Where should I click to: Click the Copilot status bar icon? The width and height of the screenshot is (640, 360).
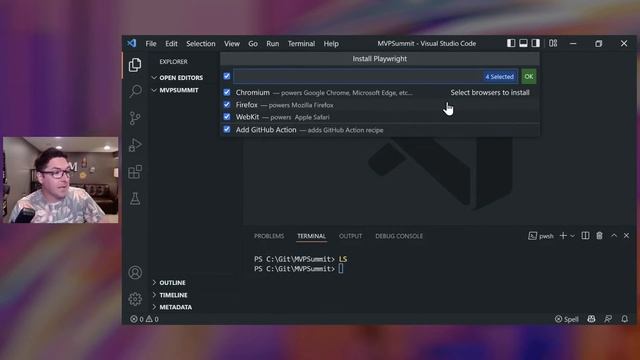(591, 319)
